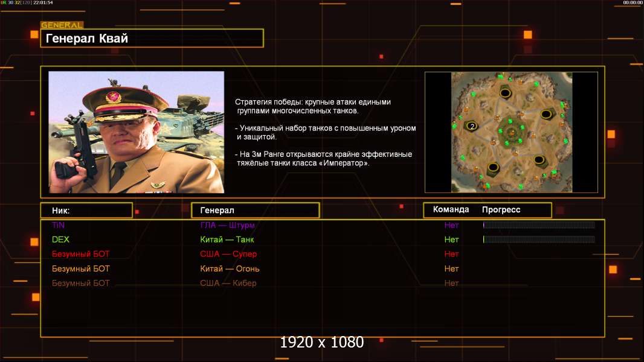Click the 'Китай — Танк' general entry
The width and height of the screenshot is (644, 362).
point(227,240)
